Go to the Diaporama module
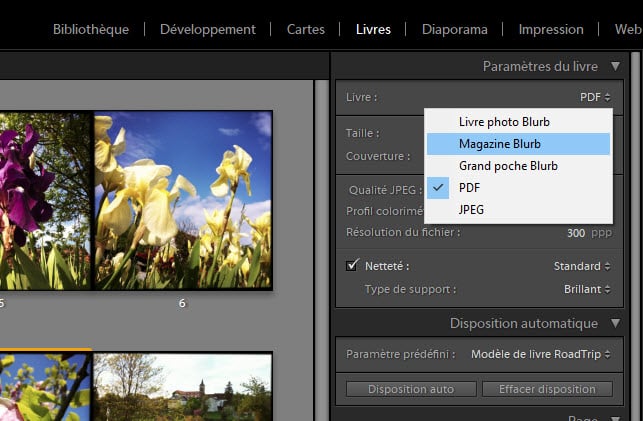 (454, 30)
